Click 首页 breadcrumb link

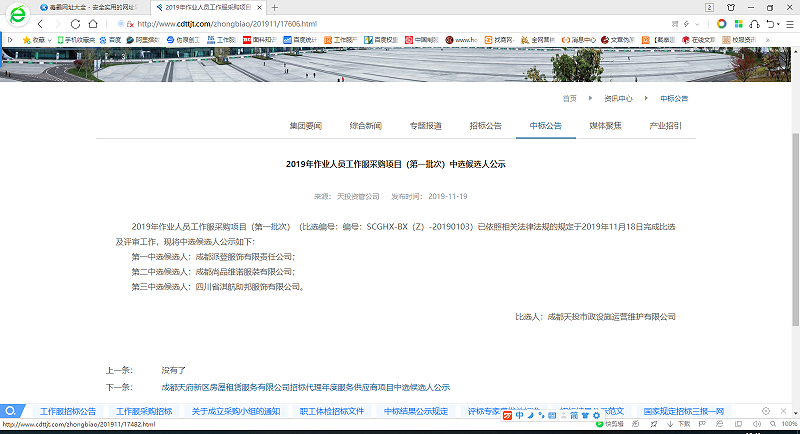coord(569,99)
